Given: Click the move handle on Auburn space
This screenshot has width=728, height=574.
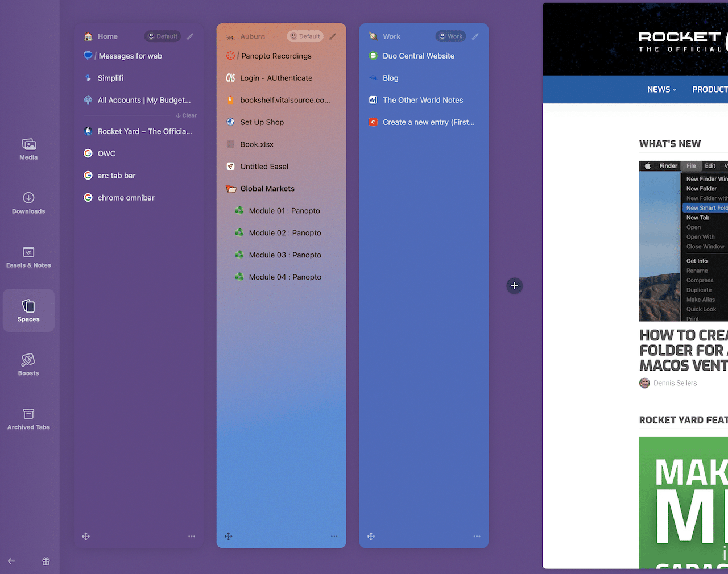Looking at the screenshot, I should coord(229,536).
